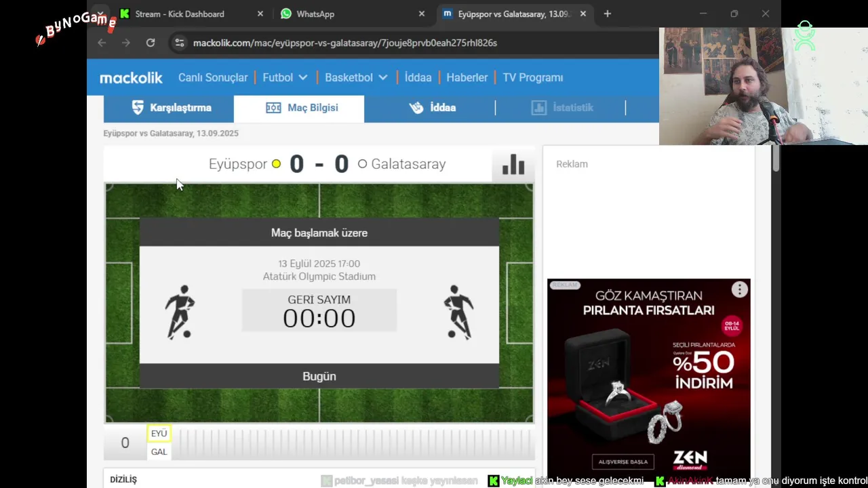
Task: Click the white Galatasaray color dot
Action: click(x=362, y=164)
